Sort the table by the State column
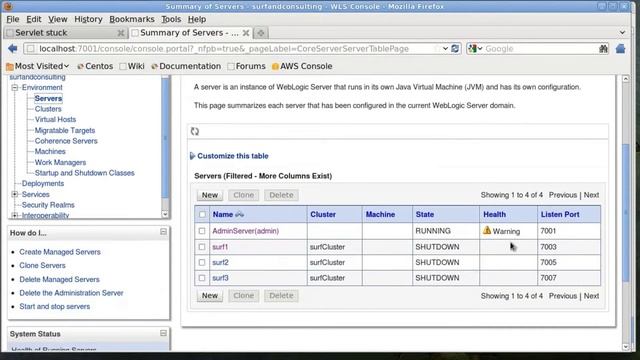The height and width of the screenshot is (360, 640). 424,214
